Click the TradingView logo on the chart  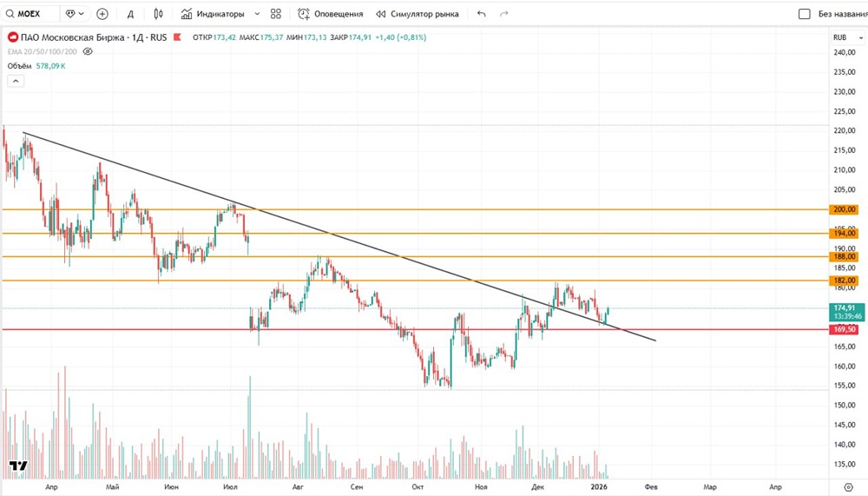click(18, 466)
